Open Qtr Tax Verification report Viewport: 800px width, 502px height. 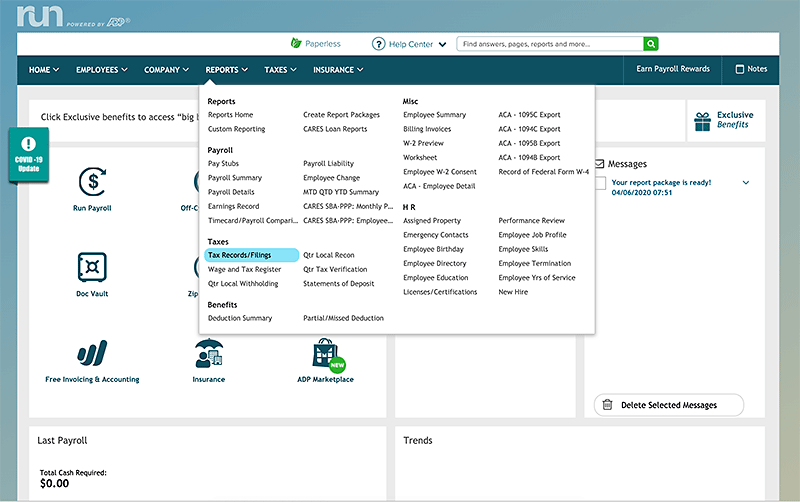coord(335,269)
